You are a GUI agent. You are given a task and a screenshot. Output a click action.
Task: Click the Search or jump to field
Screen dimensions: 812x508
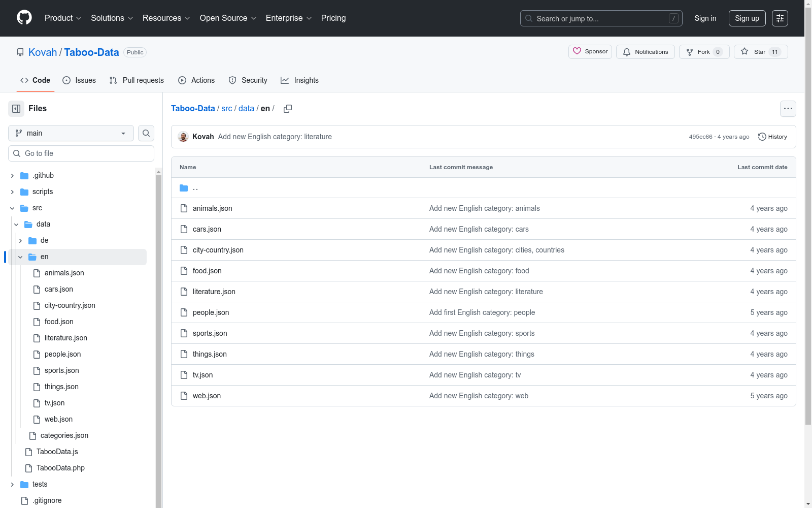tap(601, 18)
